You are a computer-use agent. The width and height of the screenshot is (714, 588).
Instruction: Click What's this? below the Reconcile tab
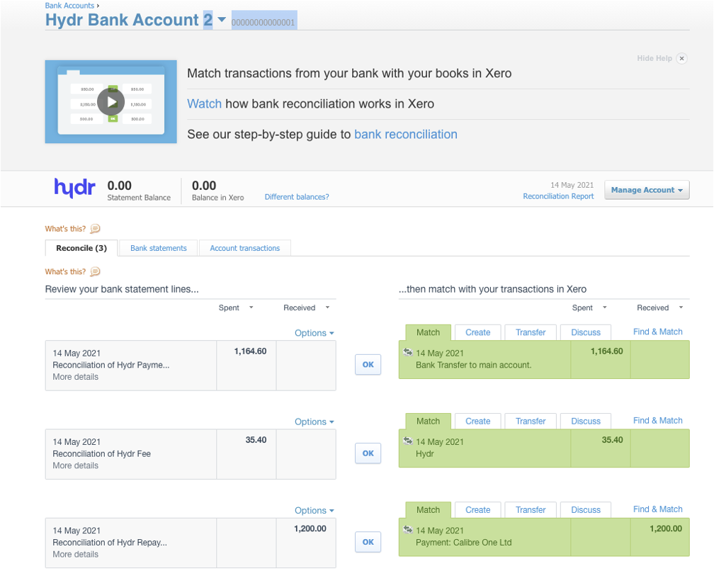pyautogui.click(x=65, y=271)
